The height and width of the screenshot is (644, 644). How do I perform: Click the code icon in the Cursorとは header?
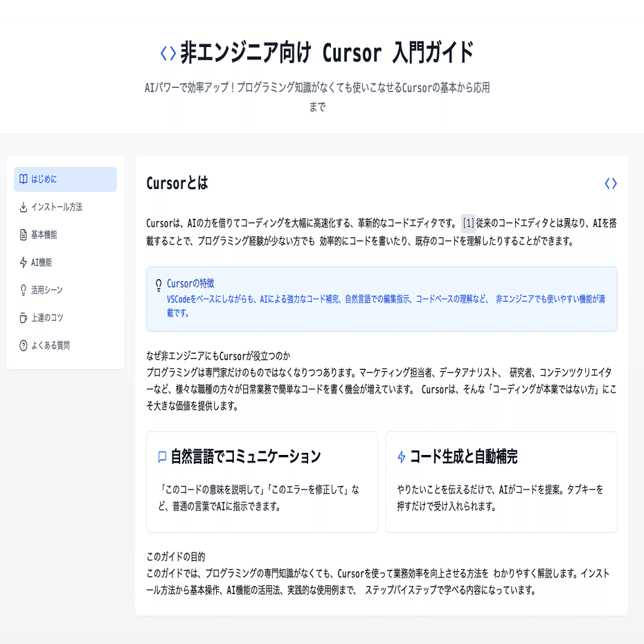pos(610,184)
